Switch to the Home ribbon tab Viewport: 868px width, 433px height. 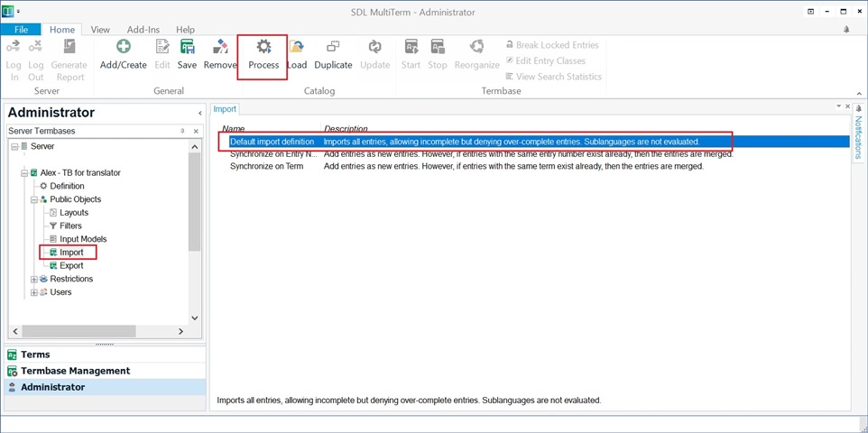[62, 30]
